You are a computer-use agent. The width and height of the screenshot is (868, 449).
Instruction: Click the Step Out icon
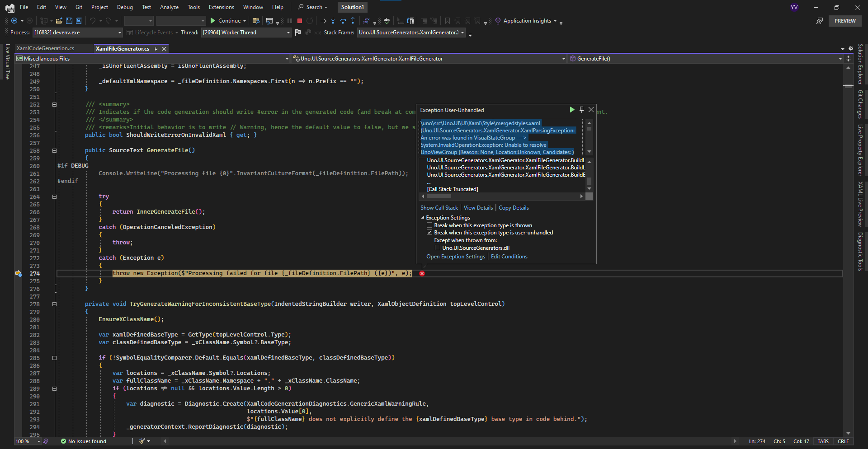pyautogui.click(x=354, y=20)
